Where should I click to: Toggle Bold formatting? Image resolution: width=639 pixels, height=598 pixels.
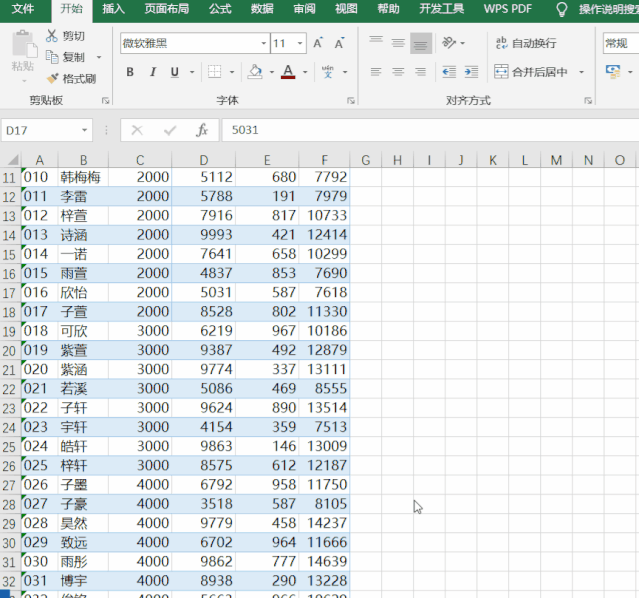tap(130, 72)
